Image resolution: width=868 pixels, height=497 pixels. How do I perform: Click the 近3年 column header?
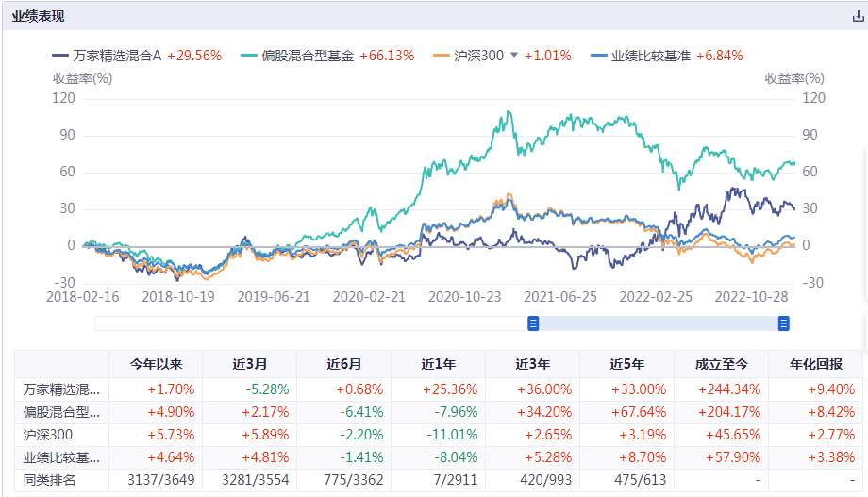click(532, 364)
